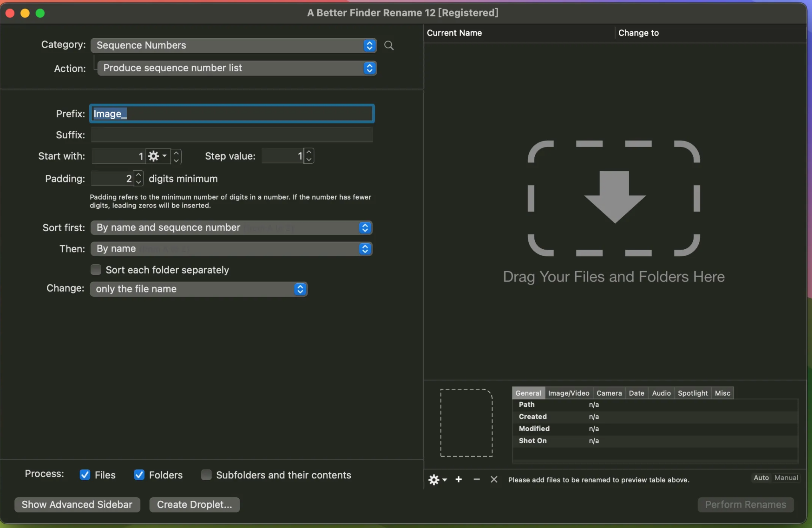Select the Camera metadata tab
812x528 pixels.
pos(609,393)
